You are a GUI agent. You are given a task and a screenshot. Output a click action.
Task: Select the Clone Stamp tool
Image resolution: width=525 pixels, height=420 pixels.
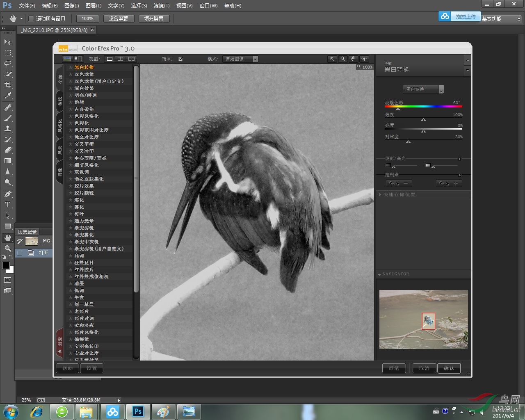click(8, 129)
